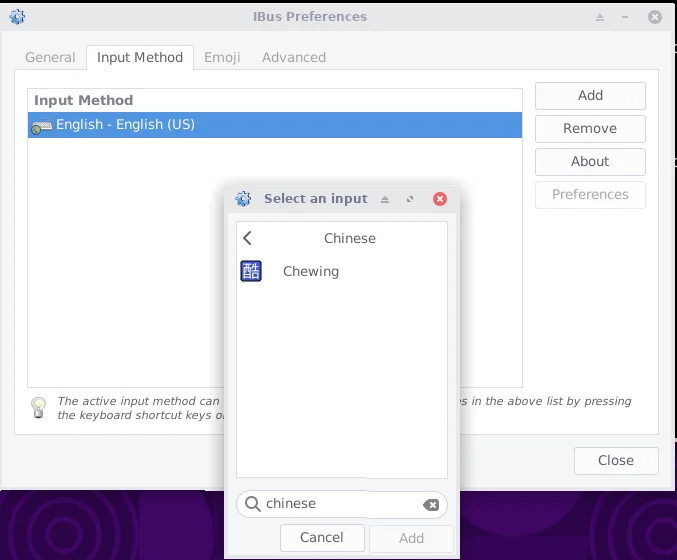Open the Emoji tab
Viewport: 677px width, 560px height.
(x=222, y=57)
